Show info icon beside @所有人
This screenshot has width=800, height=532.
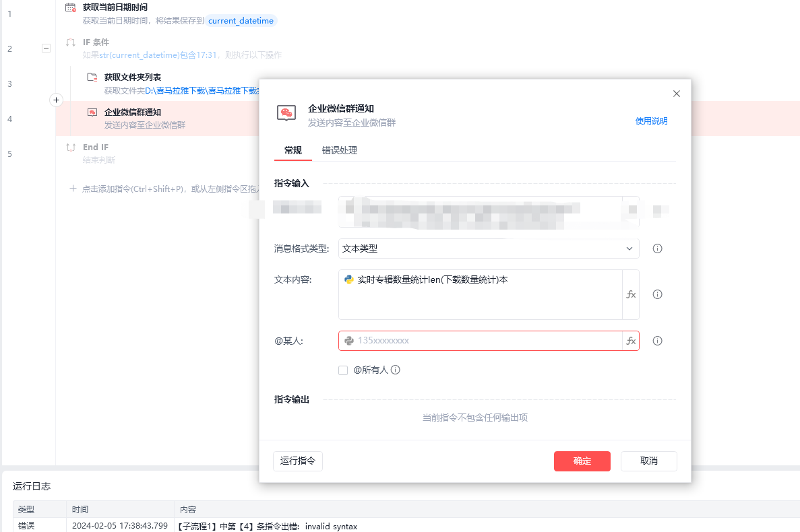pyautogui.click(x=396, y=370)
